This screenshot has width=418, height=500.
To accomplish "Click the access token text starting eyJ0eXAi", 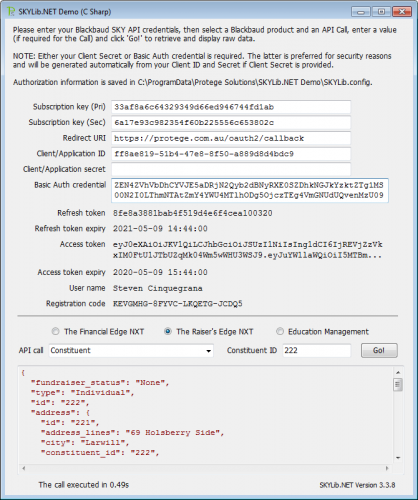I will tap(247, 250).
